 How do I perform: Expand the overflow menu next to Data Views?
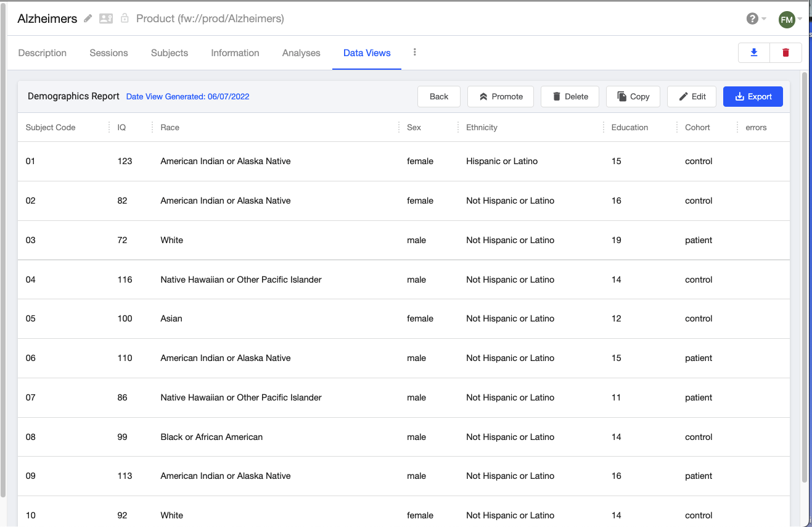[414, 52]
